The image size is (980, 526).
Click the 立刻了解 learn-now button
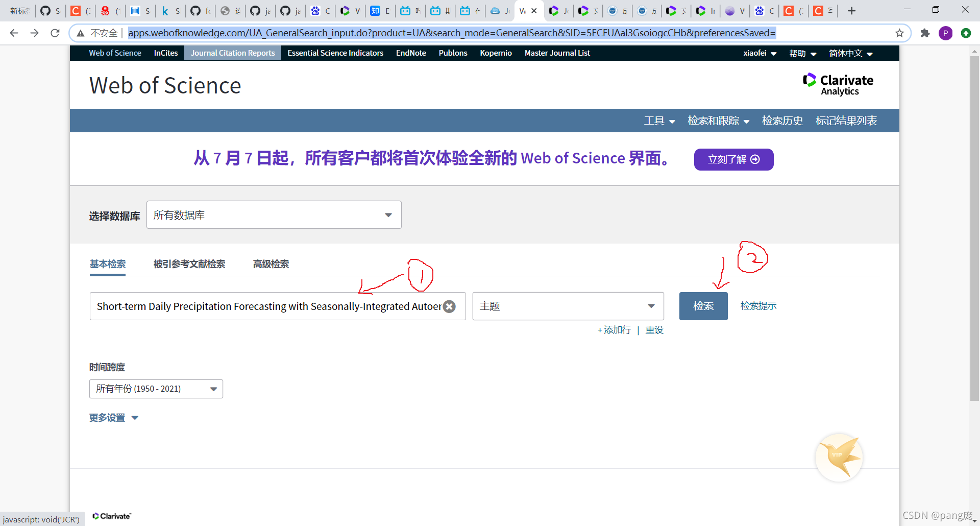(734, 159)
